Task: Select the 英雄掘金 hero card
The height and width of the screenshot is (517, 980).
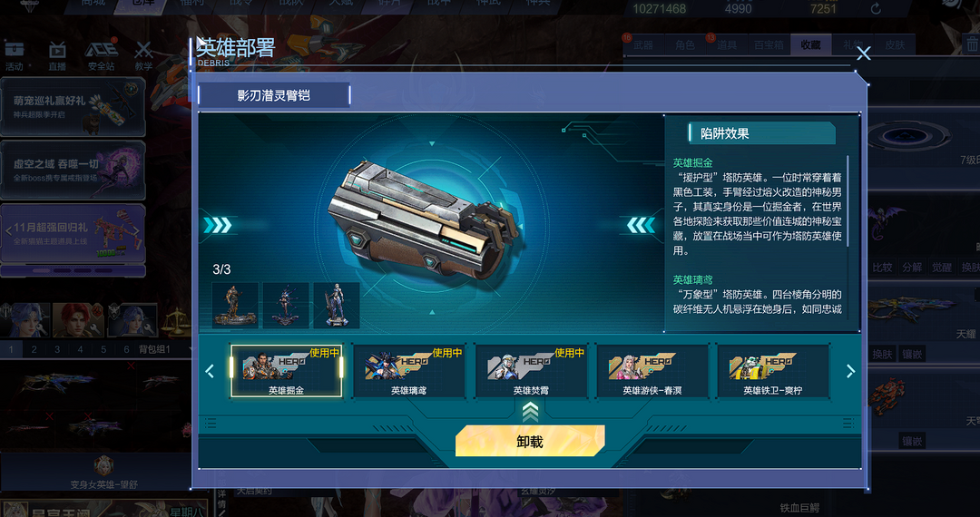Action: click(x=287, y=371)
